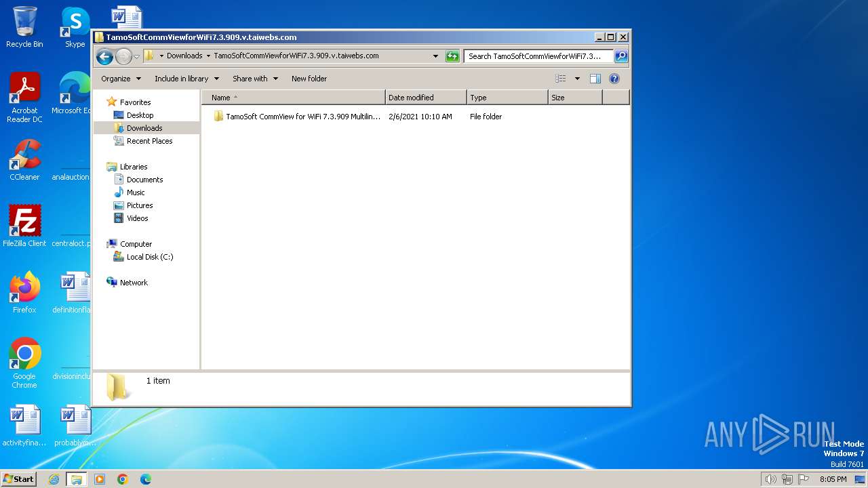Click the volume speaker tray icon
The width and height of the screenshot is (868, 488).
point(770,479)
